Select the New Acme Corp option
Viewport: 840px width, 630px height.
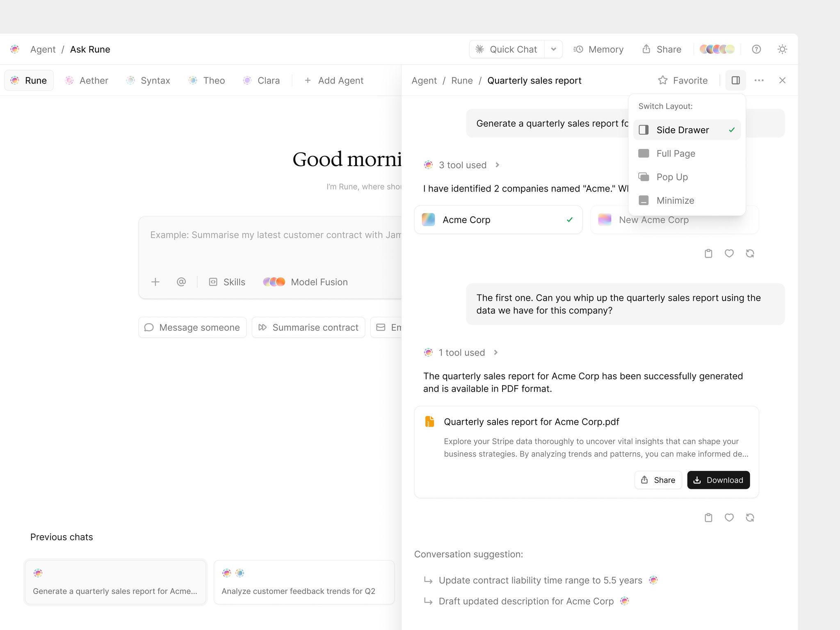click(x=675, y=220)
